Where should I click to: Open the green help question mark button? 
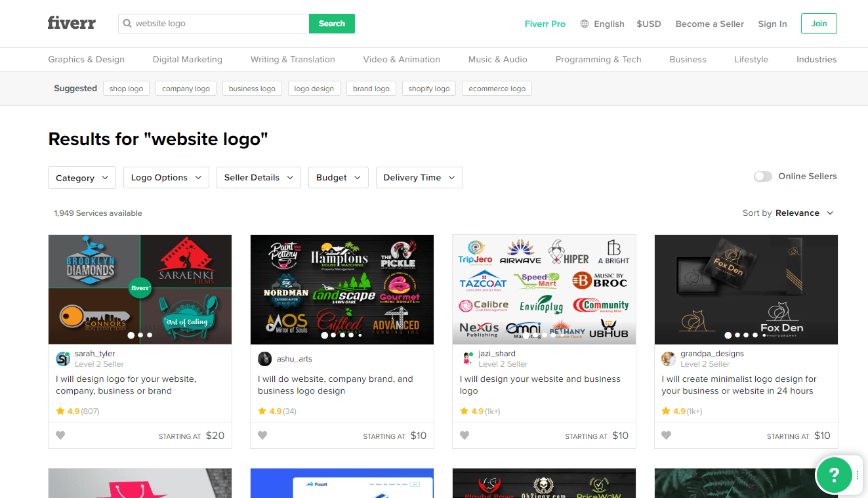[834, 474]
